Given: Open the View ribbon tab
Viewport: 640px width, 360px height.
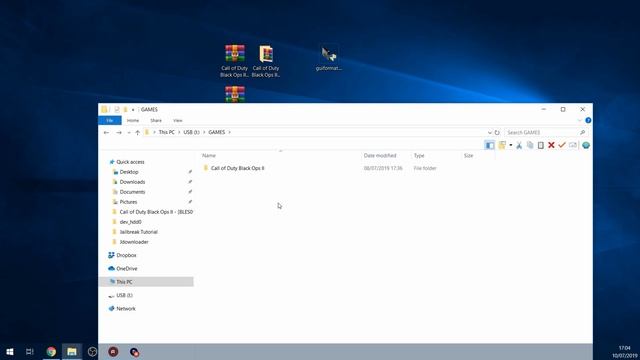Looking at the screenshot, I should [178, 120].
